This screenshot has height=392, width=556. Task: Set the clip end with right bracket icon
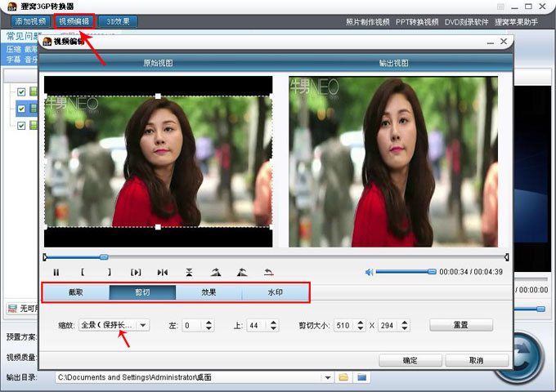pos(110,272)
